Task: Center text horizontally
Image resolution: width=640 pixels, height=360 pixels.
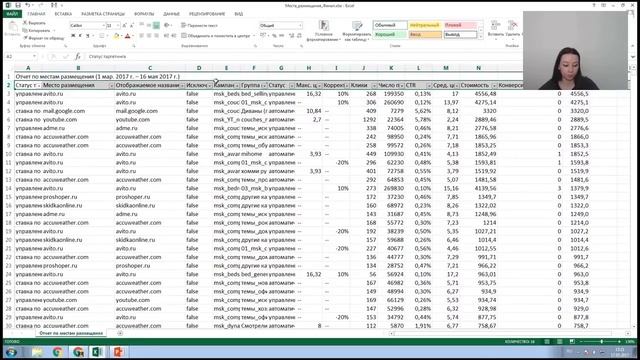Action: (x=149, y=36)
